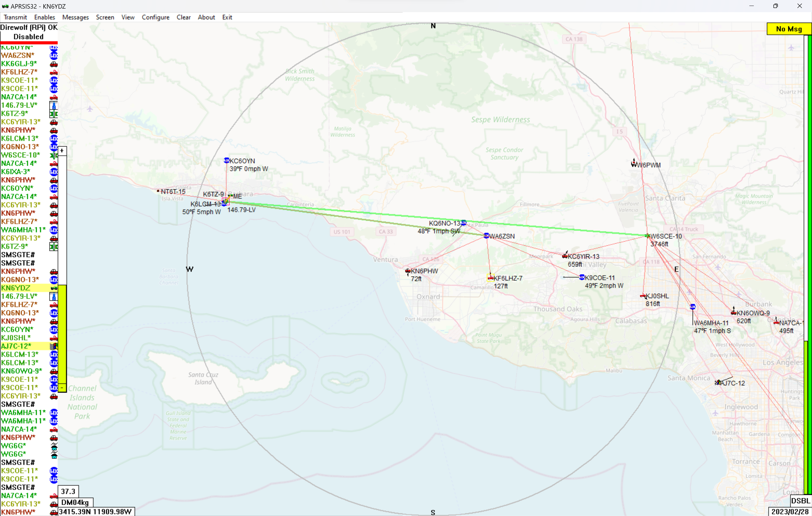Viewport: 812px width, 516px height.
Task: Select the W6PWM station icon on map
Action: click(x=634, y=163)
